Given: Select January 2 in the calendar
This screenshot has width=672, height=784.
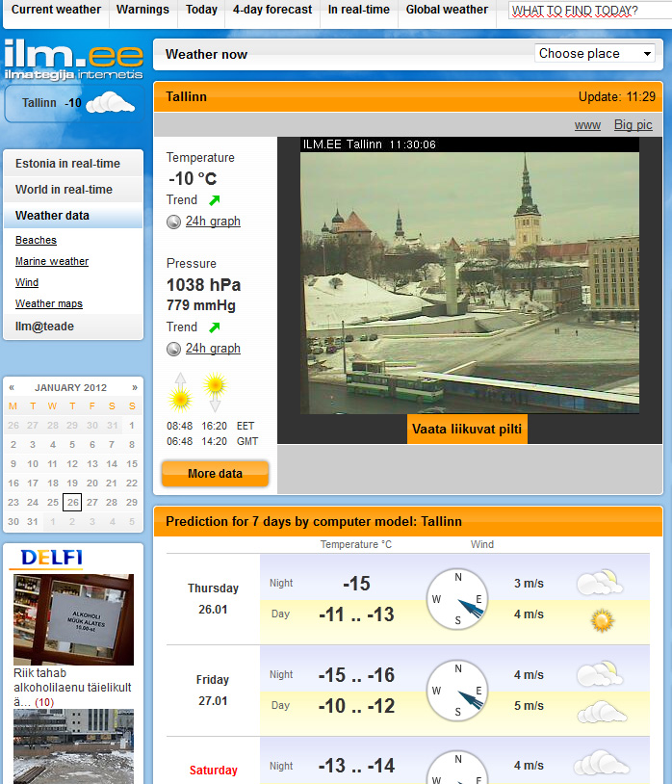Looking at the screenshot, I should point(13,445).
